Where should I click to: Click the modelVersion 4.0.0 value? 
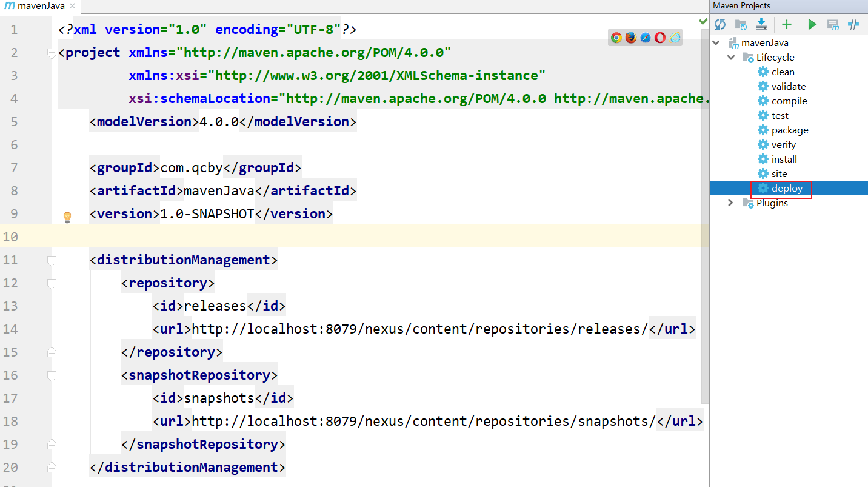(219, 121)
